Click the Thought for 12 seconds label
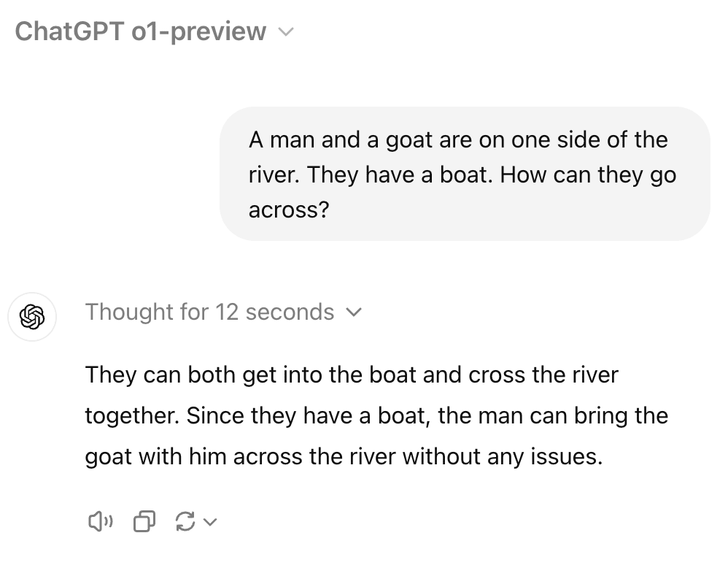Screen dimensions: 728x568 tap(209, 312)
